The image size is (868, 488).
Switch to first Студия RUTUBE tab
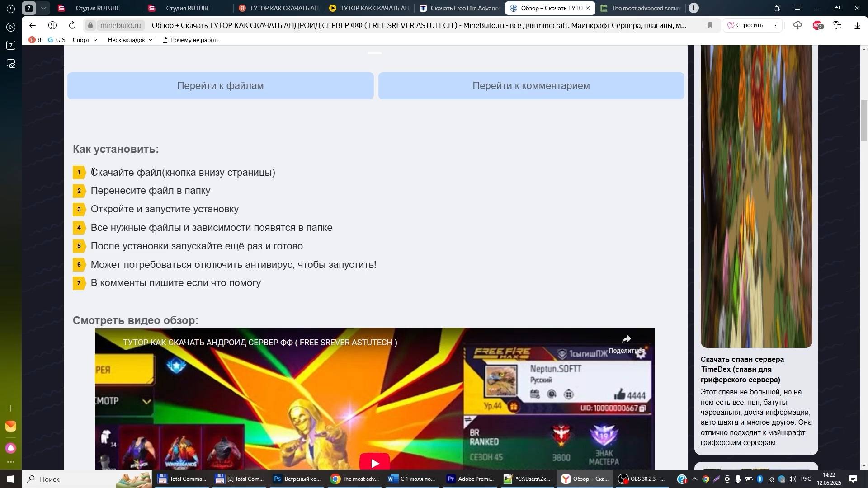point(97,8)
